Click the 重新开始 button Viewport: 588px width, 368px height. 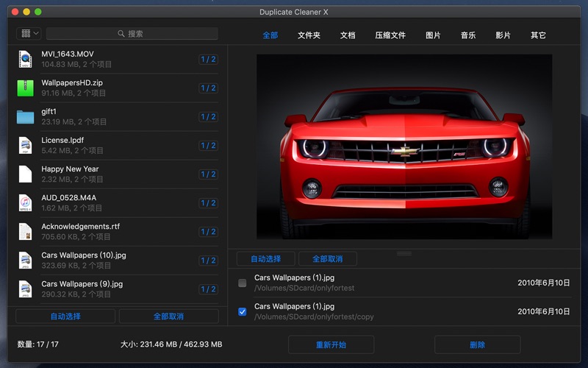pyautogui.click(x=331, y=344)
